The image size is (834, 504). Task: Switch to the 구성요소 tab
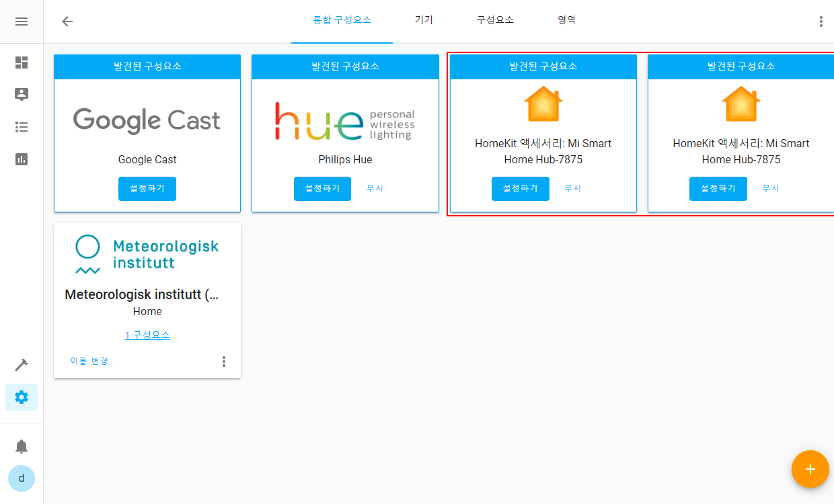[495, 20]
